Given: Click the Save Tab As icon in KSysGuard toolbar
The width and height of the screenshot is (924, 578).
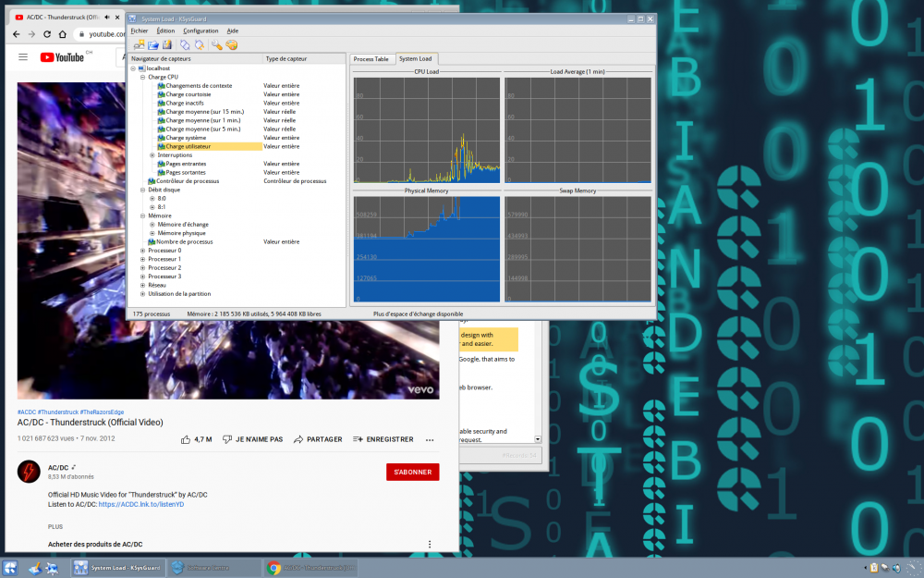Looking at the screenshot, I should 167,44.
